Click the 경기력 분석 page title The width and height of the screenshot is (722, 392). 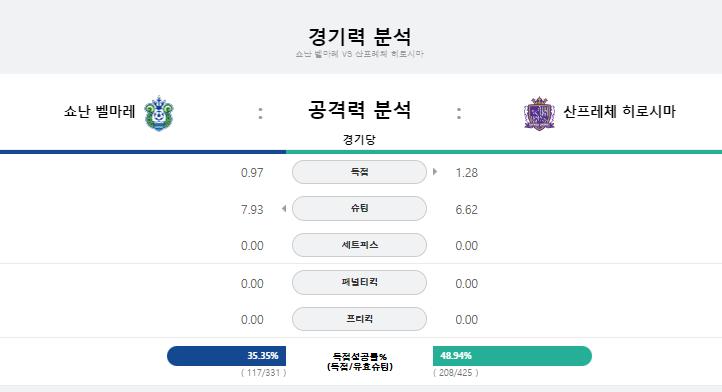tap(359, 36)
